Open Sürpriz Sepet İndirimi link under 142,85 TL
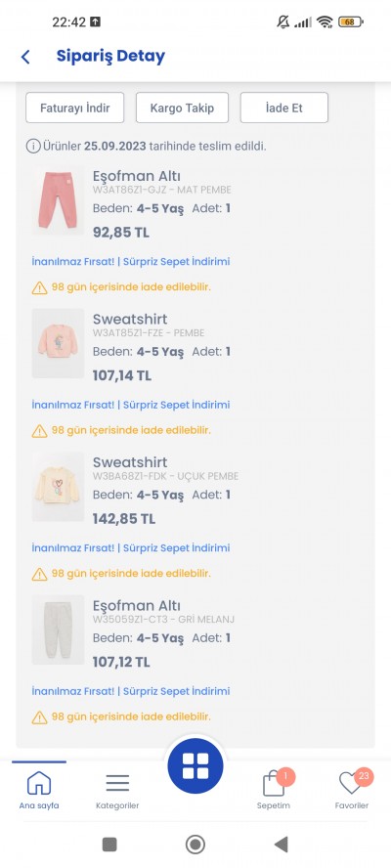 coord(176,547)
